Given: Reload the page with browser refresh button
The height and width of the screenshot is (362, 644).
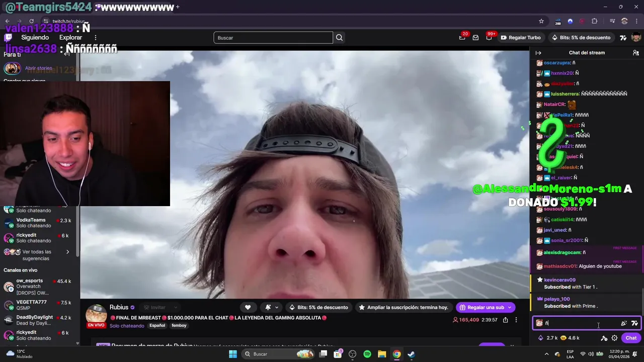Looking at the screenshot, I should pos(31,21).
